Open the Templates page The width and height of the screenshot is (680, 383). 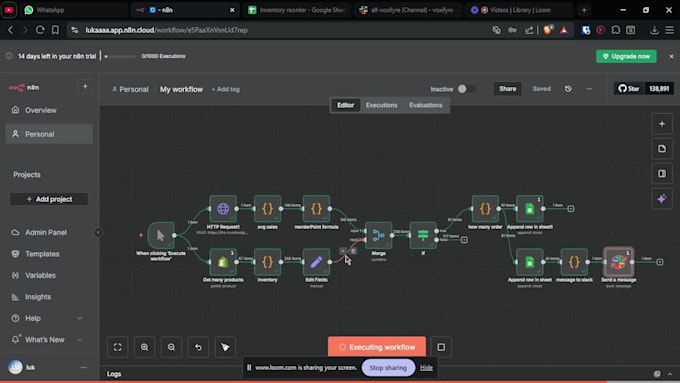click(49, 254)
